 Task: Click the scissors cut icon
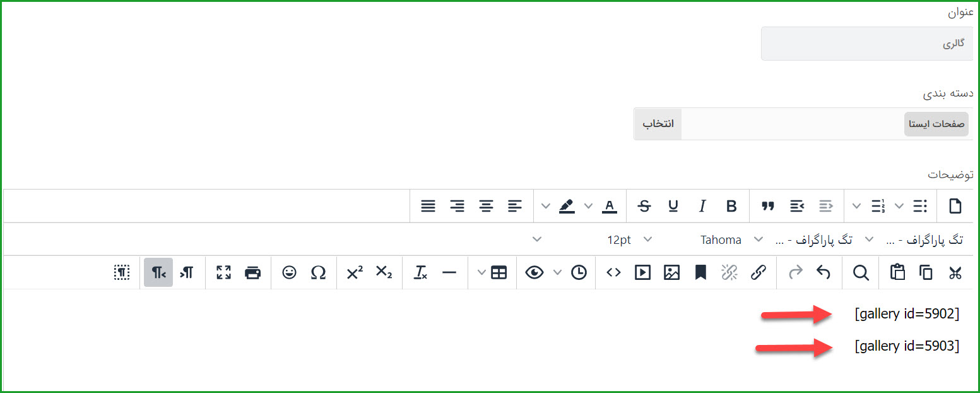(x=955, y=272)
